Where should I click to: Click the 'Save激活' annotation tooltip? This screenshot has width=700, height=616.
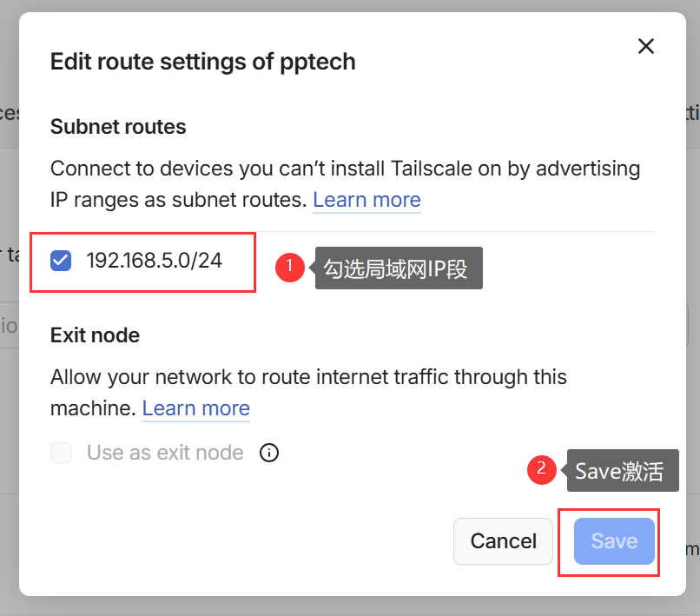coord(619,472)
